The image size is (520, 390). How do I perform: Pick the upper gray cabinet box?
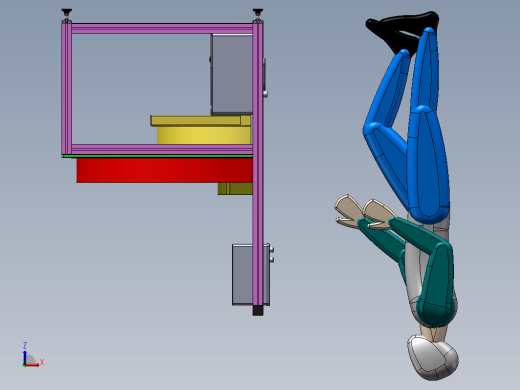click(x=232, y=74)
